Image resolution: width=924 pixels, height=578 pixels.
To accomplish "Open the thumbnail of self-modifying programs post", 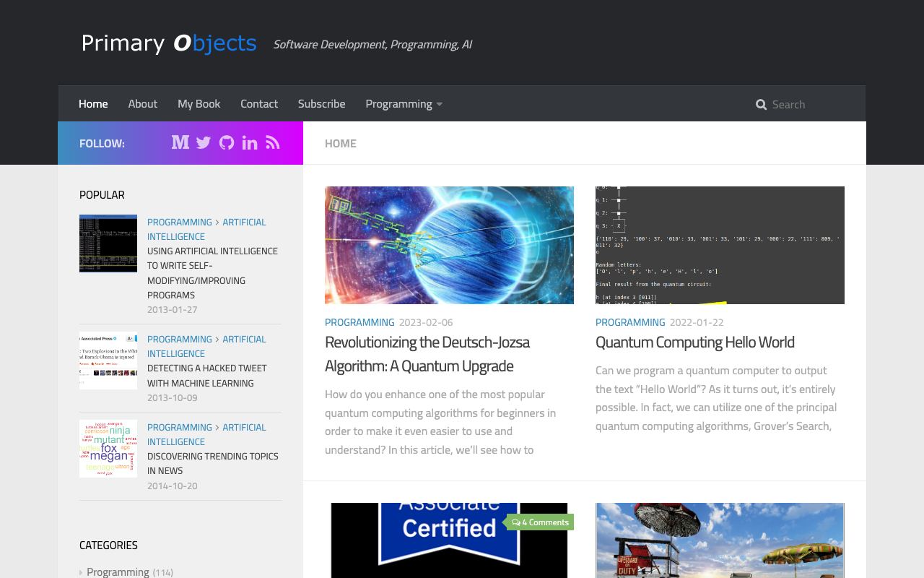I will point(108,243).
